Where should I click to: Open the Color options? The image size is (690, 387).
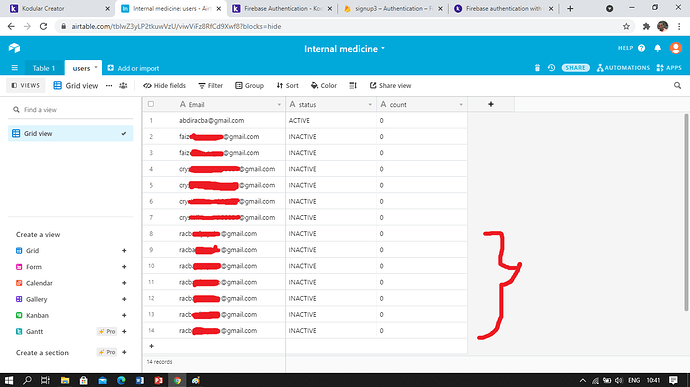(x=323, y=85)
